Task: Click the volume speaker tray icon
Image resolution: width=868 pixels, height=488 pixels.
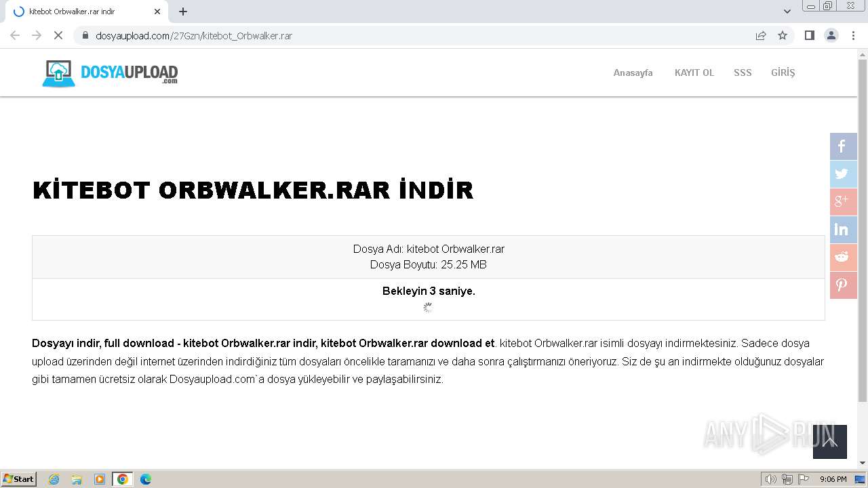Action: click(x=770, y=479)
